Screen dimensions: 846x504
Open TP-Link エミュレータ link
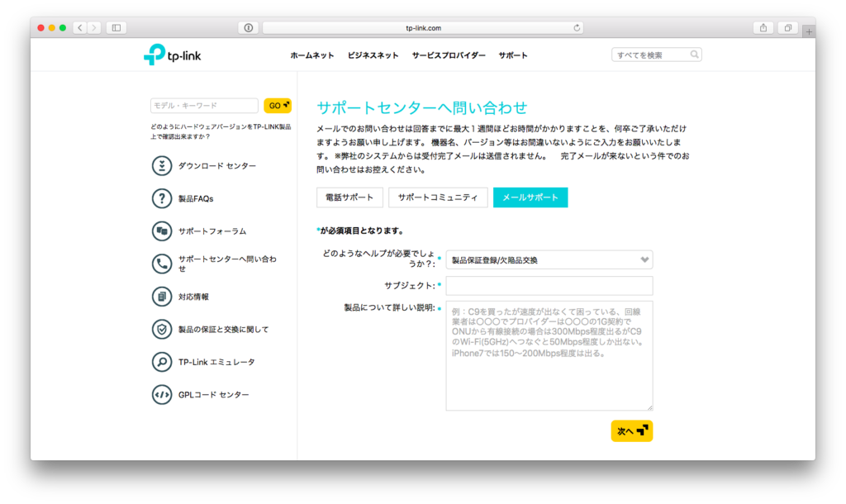pos(216,362)
